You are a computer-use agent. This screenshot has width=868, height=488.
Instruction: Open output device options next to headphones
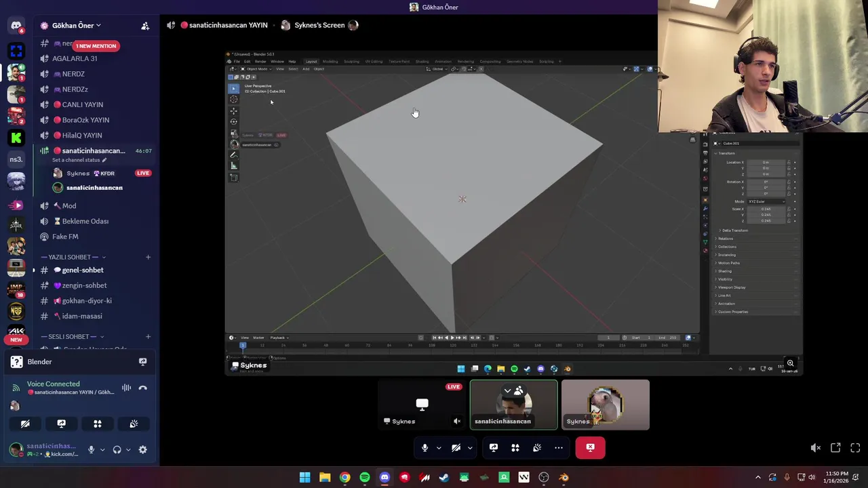click(128, 449)
